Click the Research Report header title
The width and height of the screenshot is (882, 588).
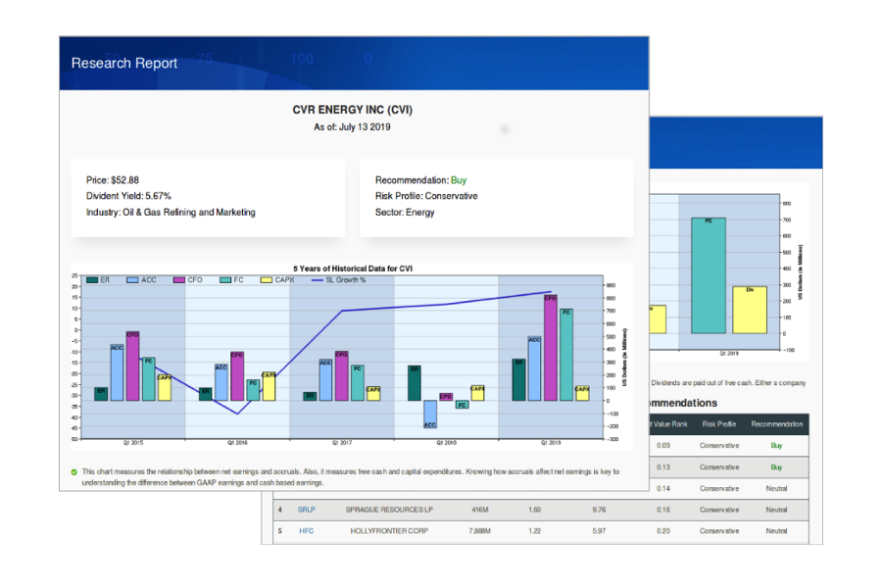(x=124, y=63)
